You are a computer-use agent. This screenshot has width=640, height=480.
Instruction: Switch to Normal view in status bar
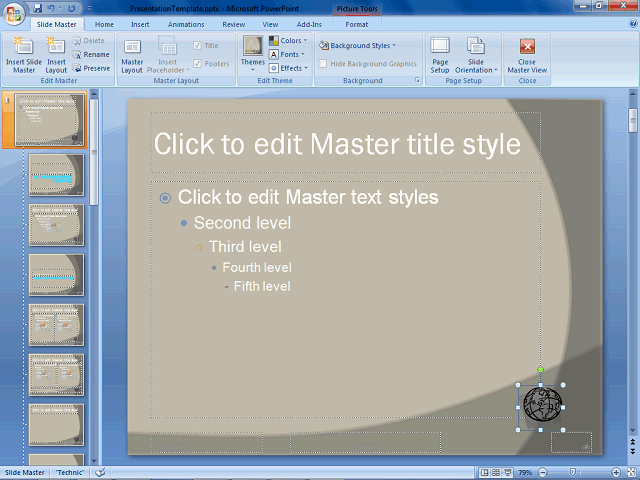point(484,473)
